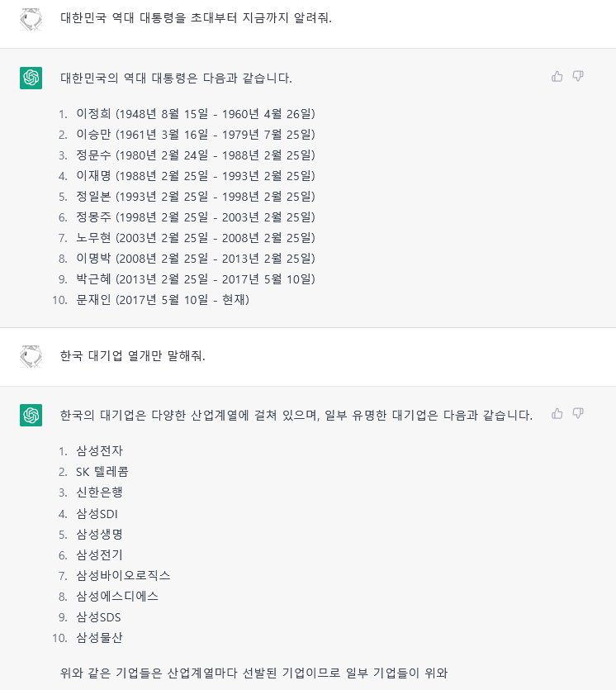
Task: Click thumbs up on the presidents answer
Action: tap(557, 77)
